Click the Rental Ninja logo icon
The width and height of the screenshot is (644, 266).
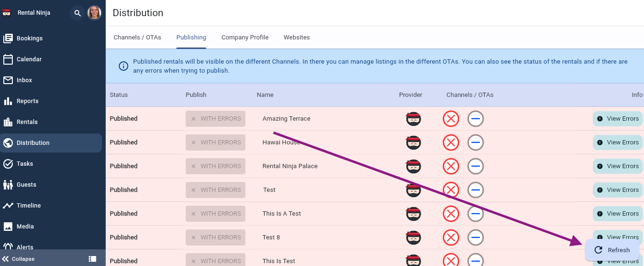click(7, 13)
